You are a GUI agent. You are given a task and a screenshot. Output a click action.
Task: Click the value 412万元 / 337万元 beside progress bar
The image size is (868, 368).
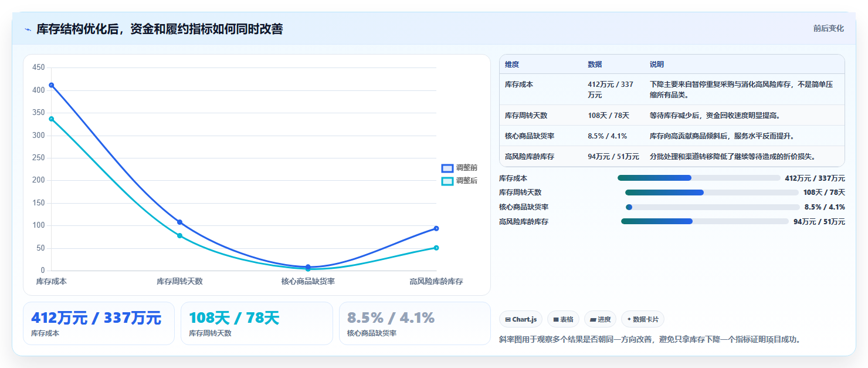pyautogui.click(x=815, y=178)
